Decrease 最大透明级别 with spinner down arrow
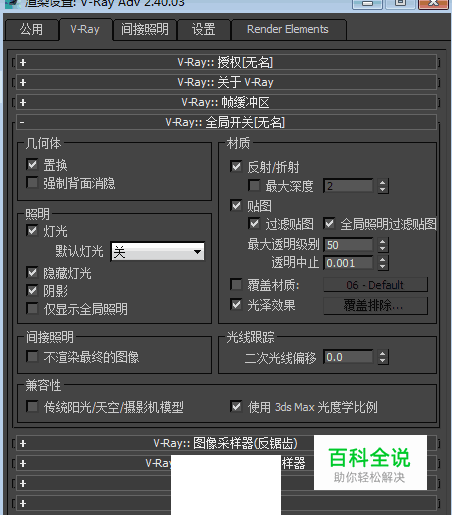Screen dimensions: 452x515 tap(383, 248)
